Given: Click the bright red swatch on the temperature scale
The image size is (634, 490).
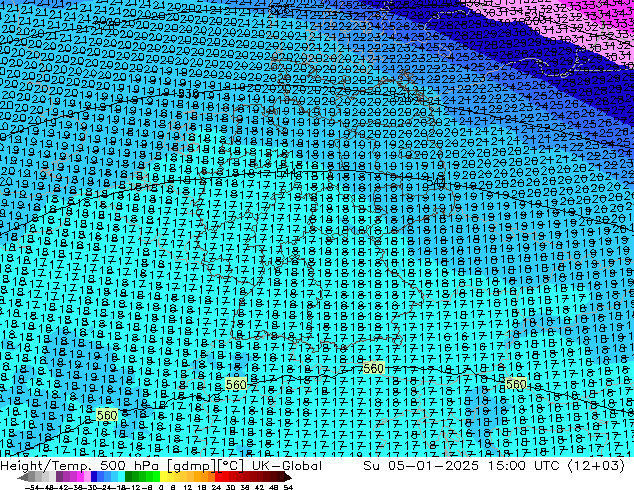Looking at the screenshot, I should coord(218,477).
